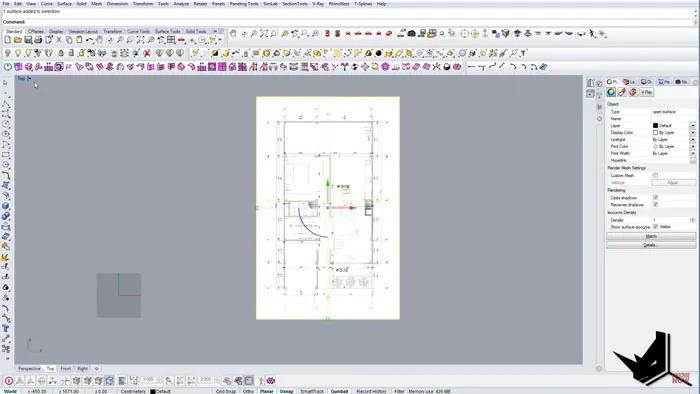Image resolution: width=700 pixels, height=394 pixels.
Task: Toggle Osnap in status bar
Action: [x=287, y=391]
